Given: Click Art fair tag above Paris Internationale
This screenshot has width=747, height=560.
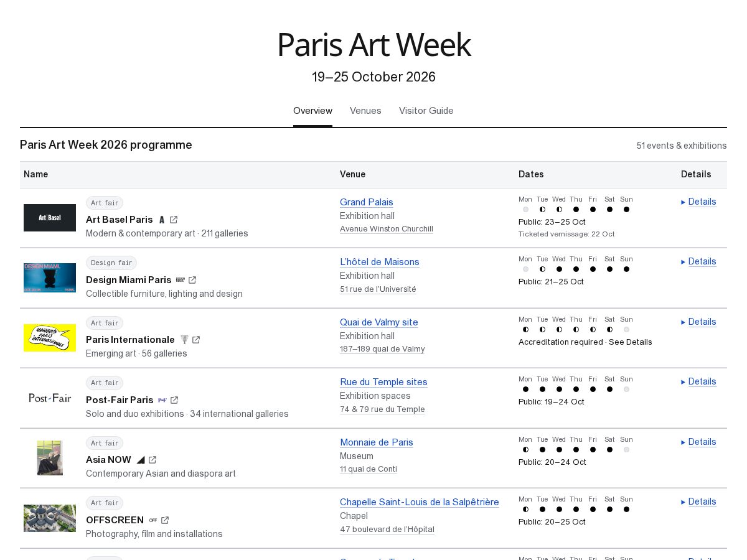Looking at the screenshot, I should 105,323.
